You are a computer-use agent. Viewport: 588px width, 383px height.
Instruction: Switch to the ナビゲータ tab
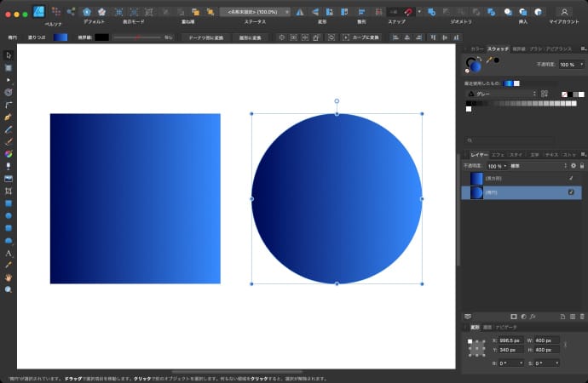pos(505,327)
